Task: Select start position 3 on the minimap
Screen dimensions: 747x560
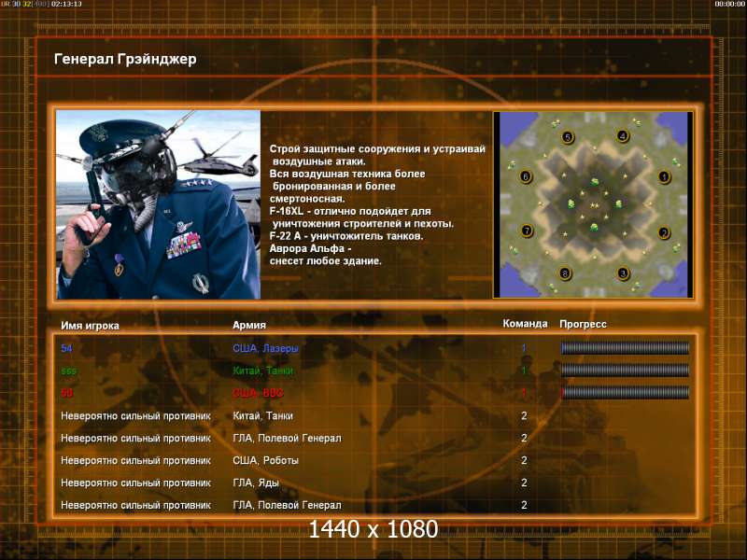Action: 623,273
